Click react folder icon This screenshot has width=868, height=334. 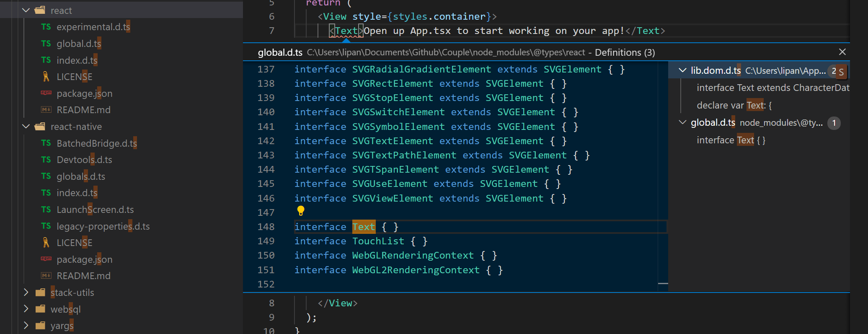click(x=40, y=10)
